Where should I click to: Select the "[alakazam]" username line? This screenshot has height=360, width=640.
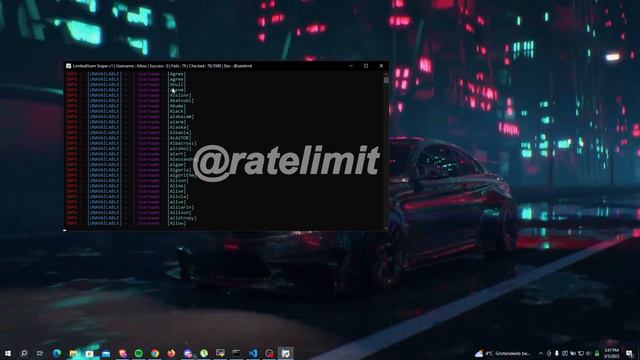[x=181, y=116]
